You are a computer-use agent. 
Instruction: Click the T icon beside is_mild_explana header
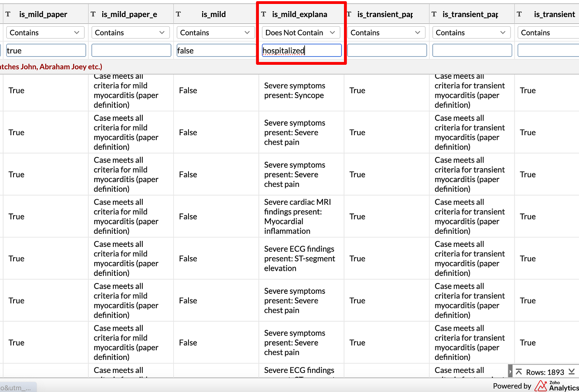coord(263,14)
